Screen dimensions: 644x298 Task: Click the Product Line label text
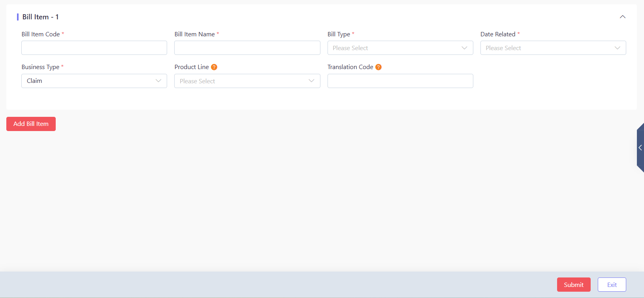pos(192,67)
